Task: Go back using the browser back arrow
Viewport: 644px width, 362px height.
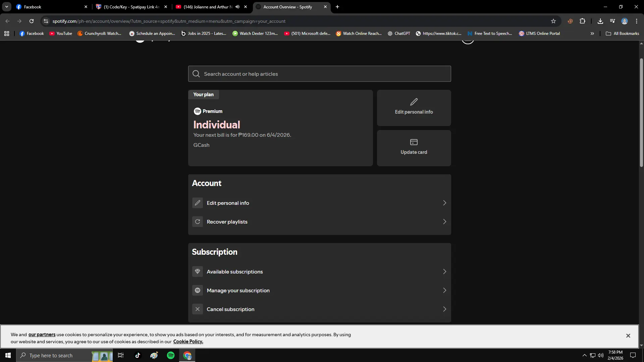Action: coord(7,21)
